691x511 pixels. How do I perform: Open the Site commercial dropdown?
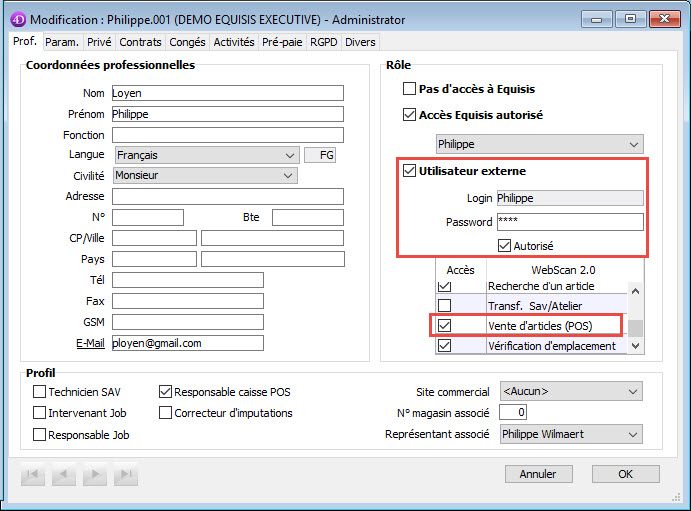(x=632, y=392)
